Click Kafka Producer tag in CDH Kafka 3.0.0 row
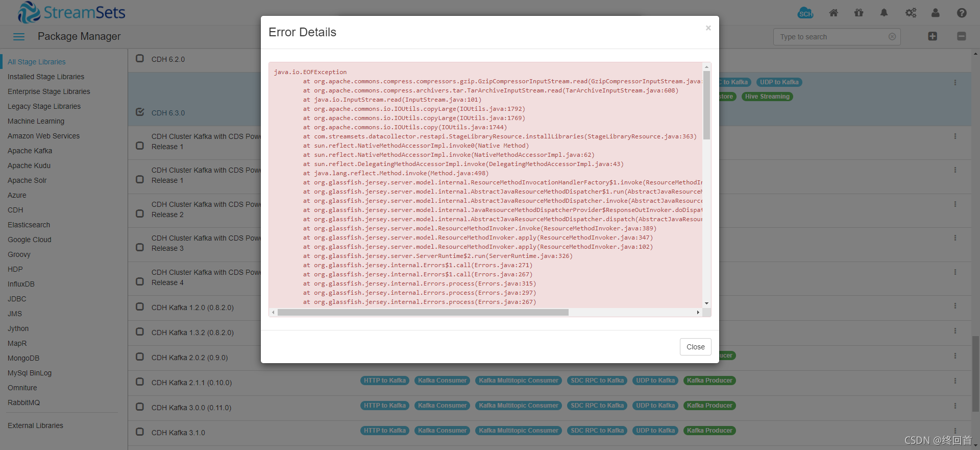 click(x=709, y=406)
